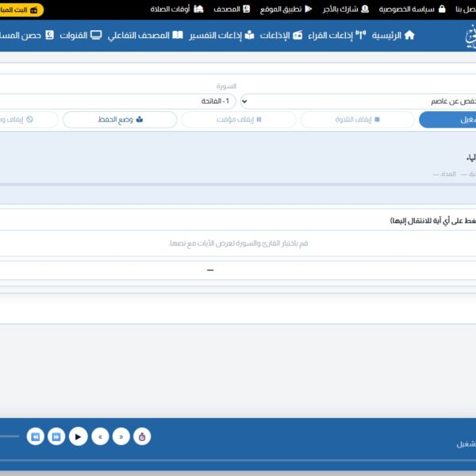Click the hint text قم باختيار القارئ والسورة
Viewport: 476px width, 476px height.
(x=239, y=244)
